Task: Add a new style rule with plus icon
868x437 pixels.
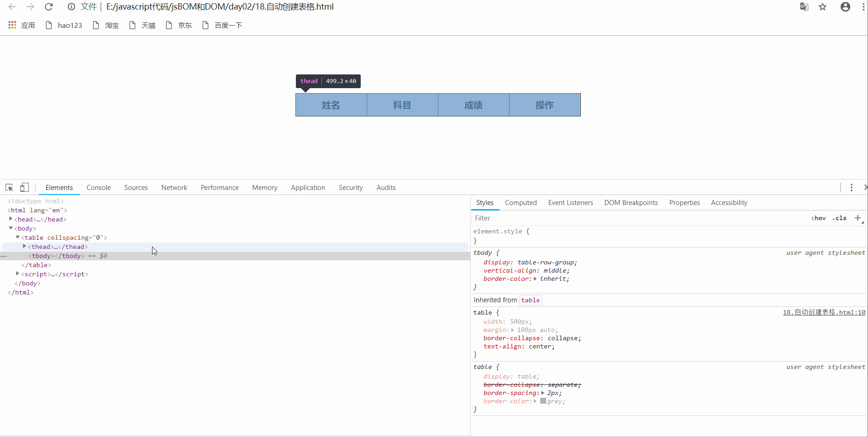Action: pyautogui.click(x=858, y=218)
